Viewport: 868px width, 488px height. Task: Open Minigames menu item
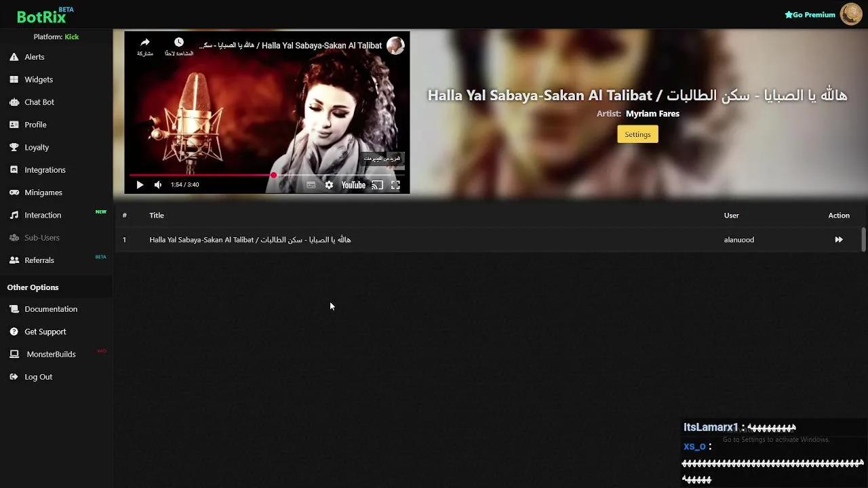tap(43, 192)
